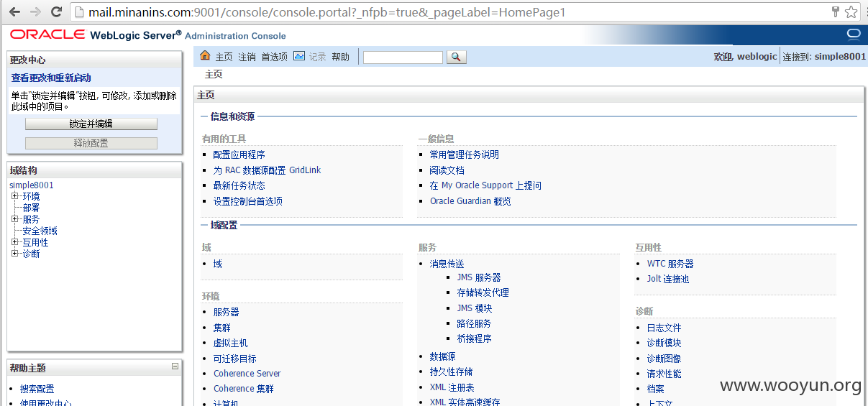Viewport: 868px width, 406px height.
Task: Select 安全领域 in the domain tree
Action: pyautogui.click(x=40, y=231)
